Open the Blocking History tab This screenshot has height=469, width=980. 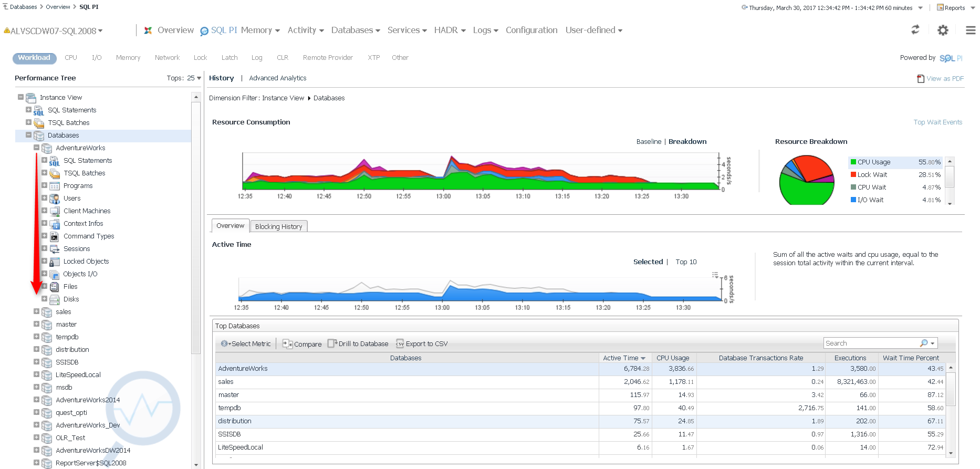pos(278,226)
